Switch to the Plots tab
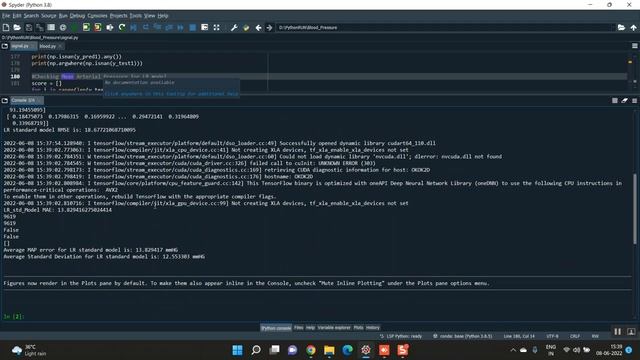 (358, 328)
